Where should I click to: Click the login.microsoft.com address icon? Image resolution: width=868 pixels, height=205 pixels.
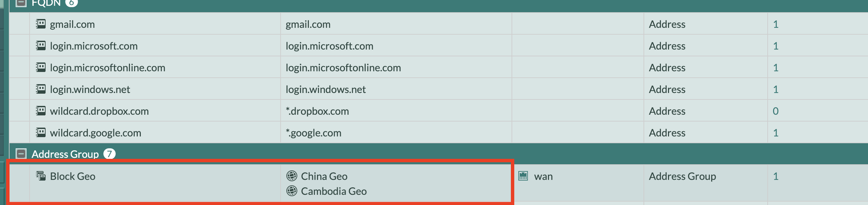pos(41,46)
